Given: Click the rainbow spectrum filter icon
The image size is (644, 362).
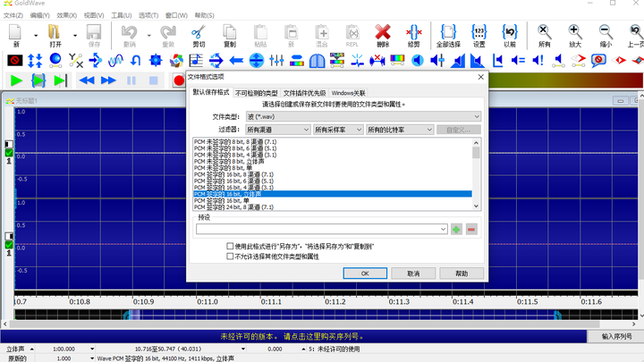Looking at the screenshot, I should pos(397,61).
